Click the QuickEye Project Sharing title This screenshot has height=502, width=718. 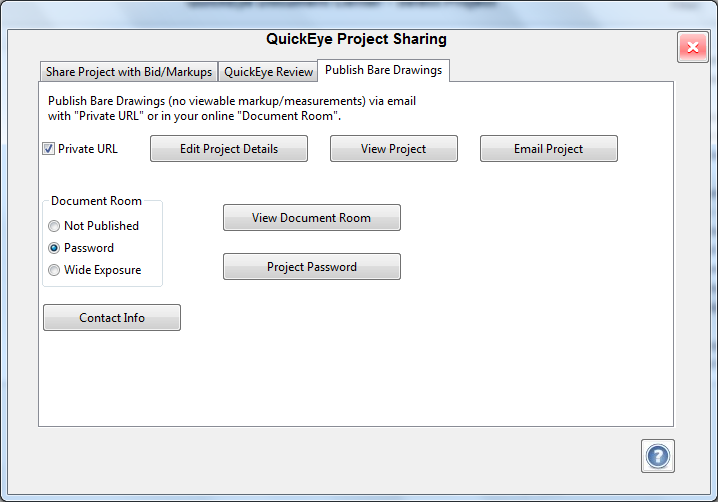click(x=356, y=39)
